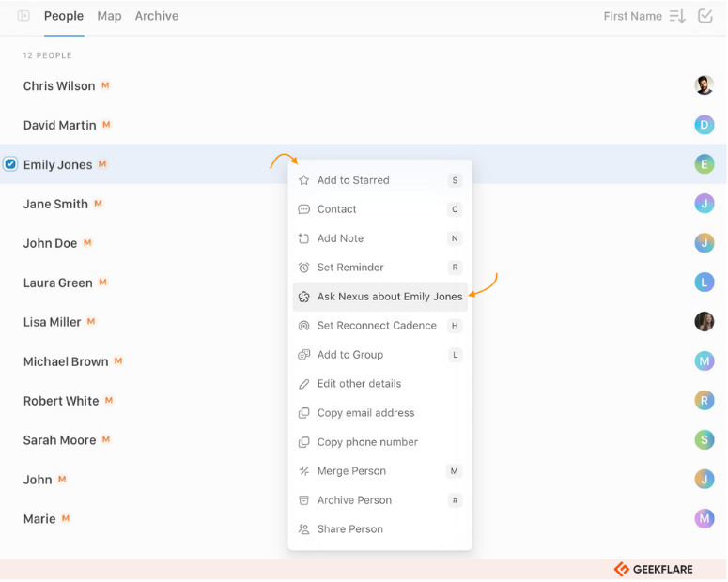Click Laura Green's L avatar
The width and height of the screenshot is (728, 582).
(704, 283)
